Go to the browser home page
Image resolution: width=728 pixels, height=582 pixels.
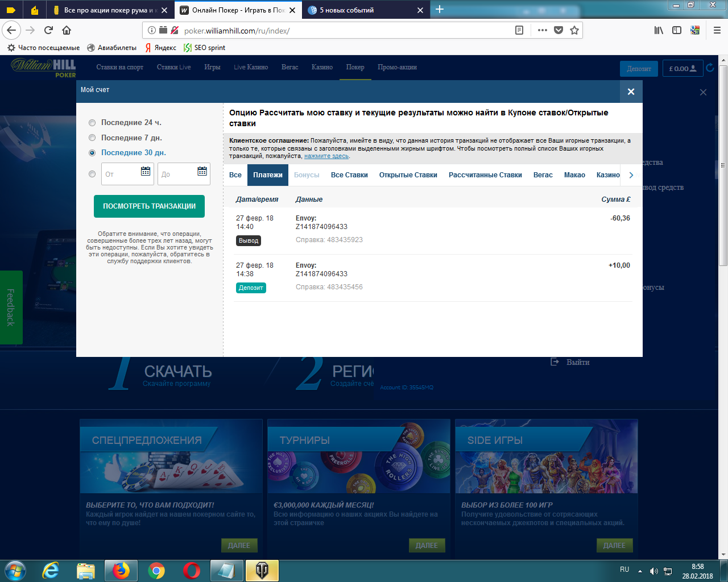coord(67,30)
